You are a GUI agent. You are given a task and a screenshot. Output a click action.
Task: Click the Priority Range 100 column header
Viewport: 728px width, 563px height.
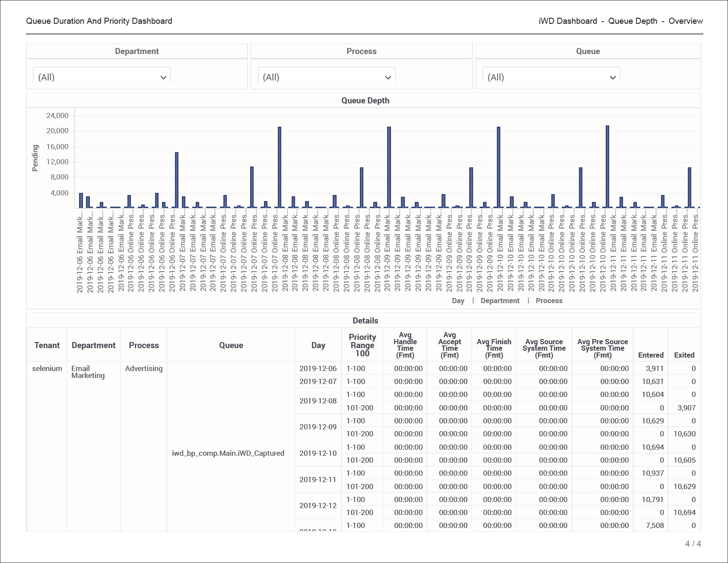[x=362, y=345]
